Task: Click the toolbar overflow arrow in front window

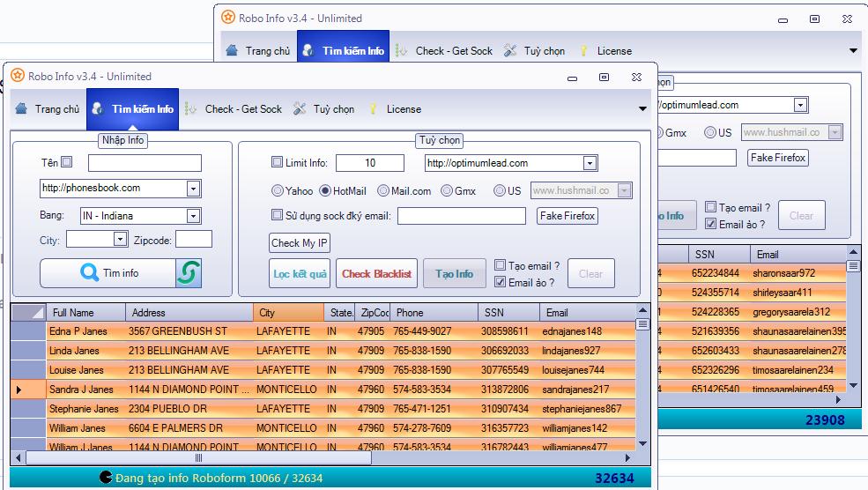Action: pos(642,109)
